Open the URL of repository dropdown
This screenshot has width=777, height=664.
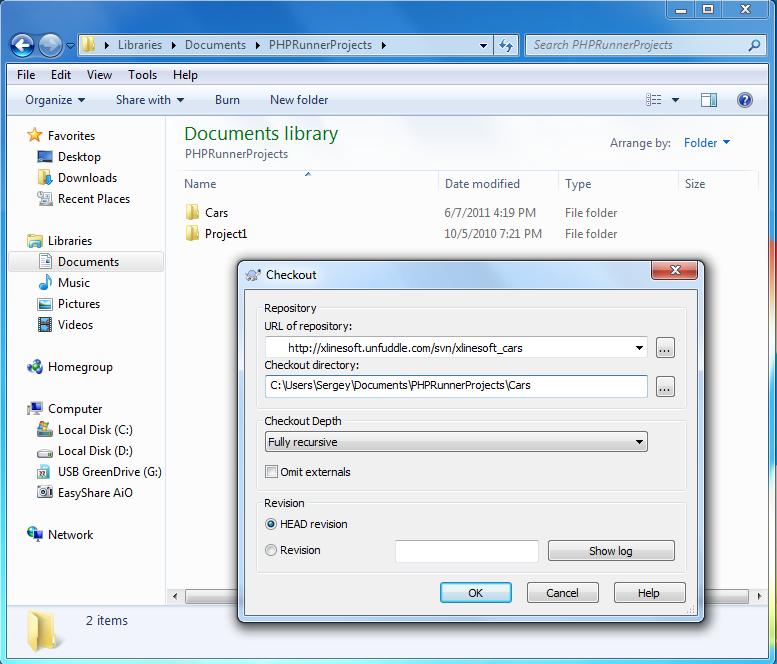tap(639, 348)
